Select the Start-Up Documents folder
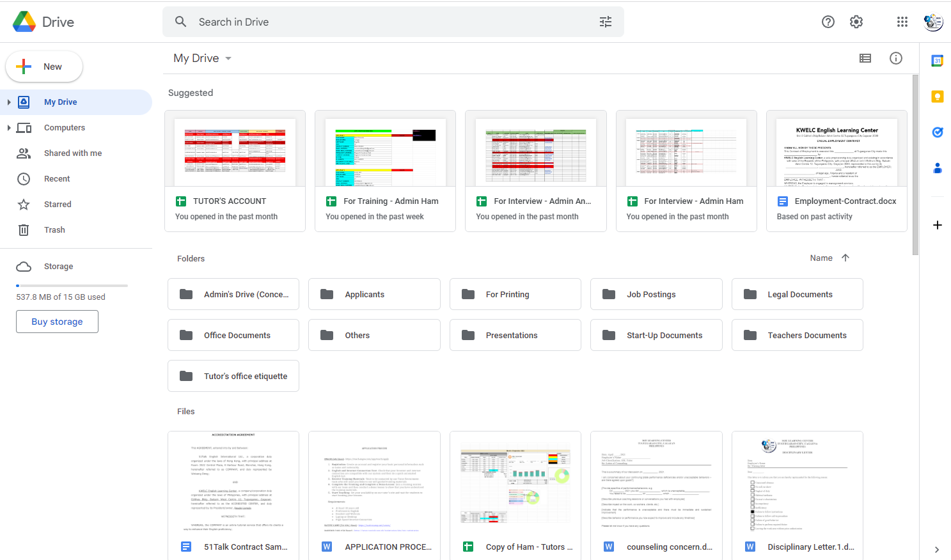Image resolution: width=951 pixels, height=560 pixels. [656, 335]
